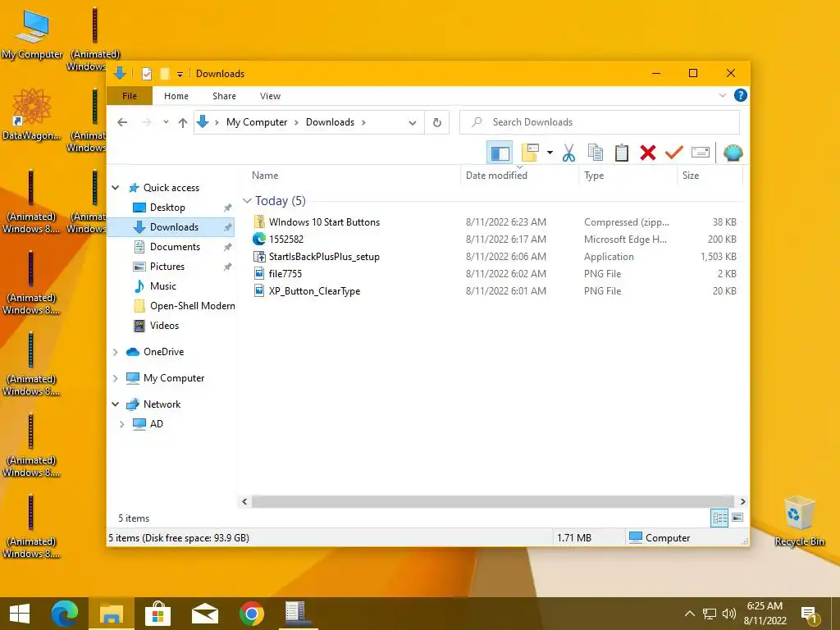
Task: Open Google Chrome from the taskbar
Action: tap(251, 614)
